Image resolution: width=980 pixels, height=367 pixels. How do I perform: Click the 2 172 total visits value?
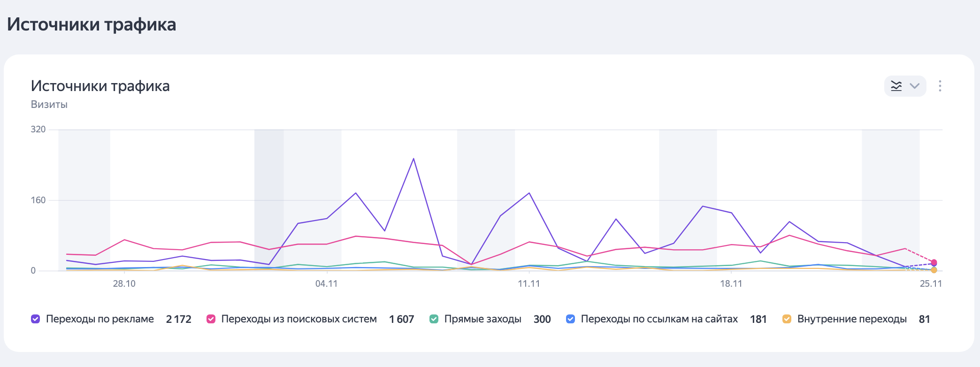[178, 319]
